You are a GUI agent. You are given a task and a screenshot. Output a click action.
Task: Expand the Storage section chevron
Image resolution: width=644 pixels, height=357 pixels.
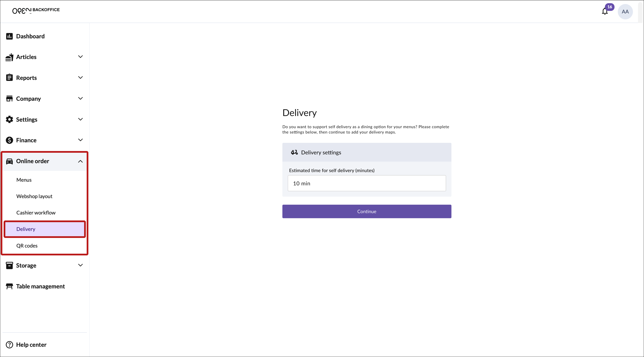[x=80, y=265]
